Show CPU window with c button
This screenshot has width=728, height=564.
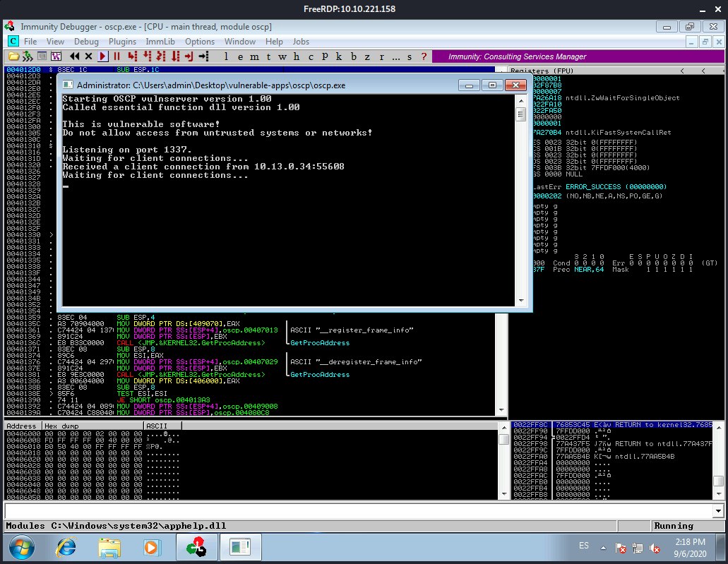coord(311,56)
